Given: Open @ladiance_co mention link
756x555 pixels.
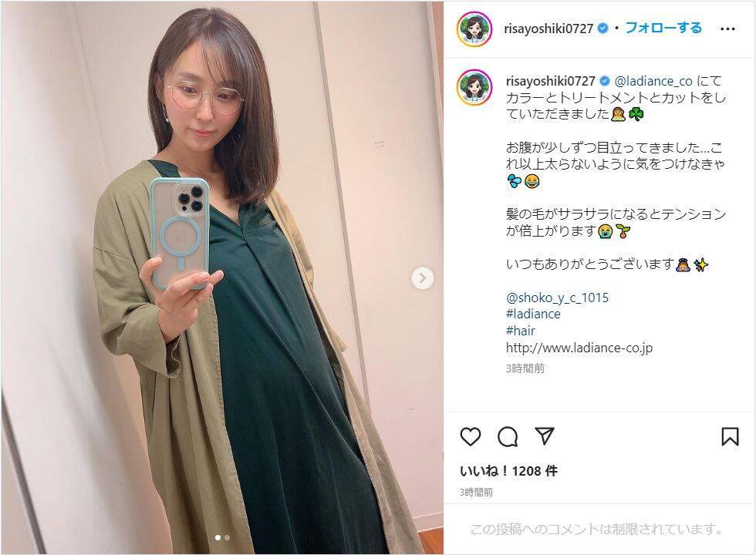Looking at the screenshot, I should 653,81.
